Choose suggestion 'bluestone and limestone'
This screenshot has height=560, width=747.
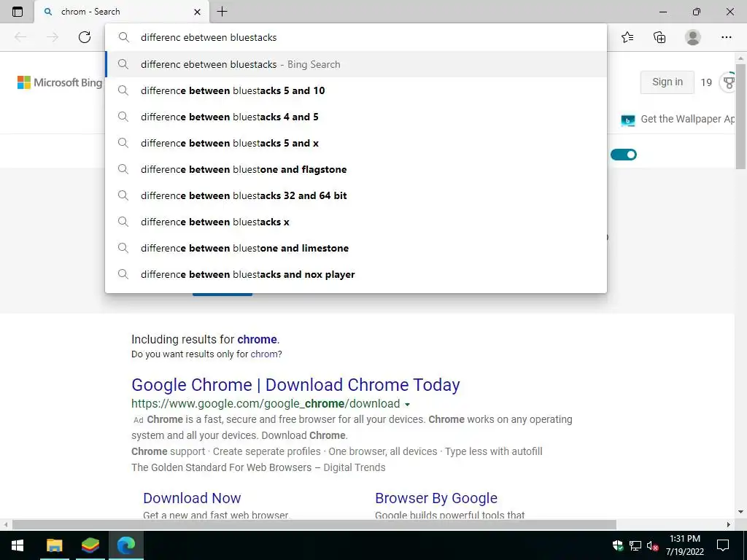coord(356,248)
